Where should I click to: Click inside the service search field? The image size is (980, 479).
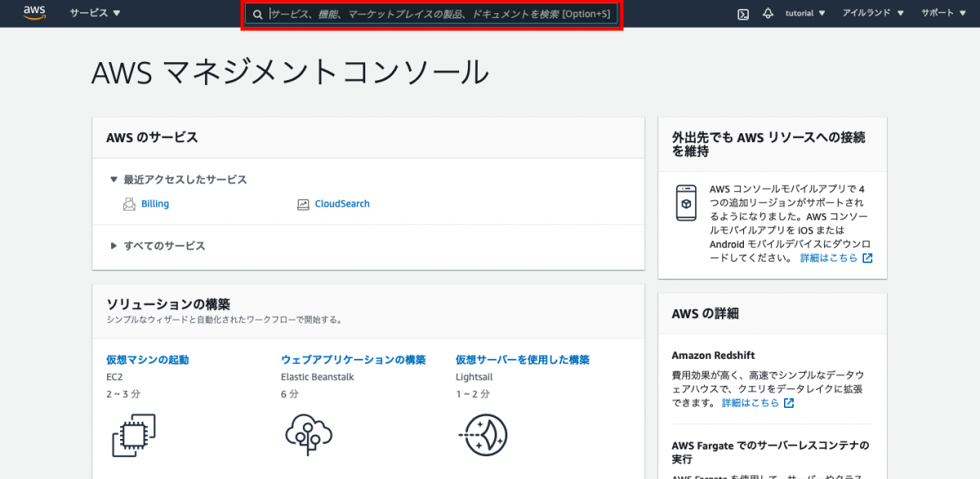(425, 14)
